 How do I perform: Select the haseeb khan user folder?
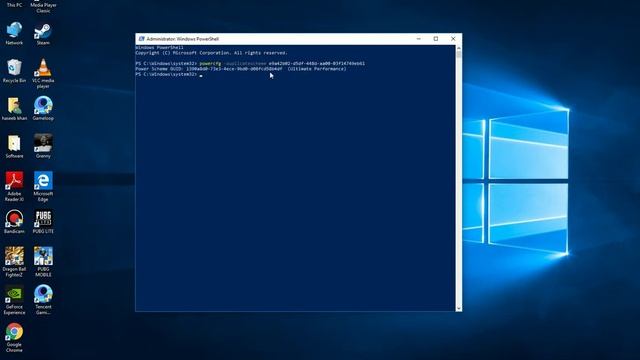coord(14,109)
